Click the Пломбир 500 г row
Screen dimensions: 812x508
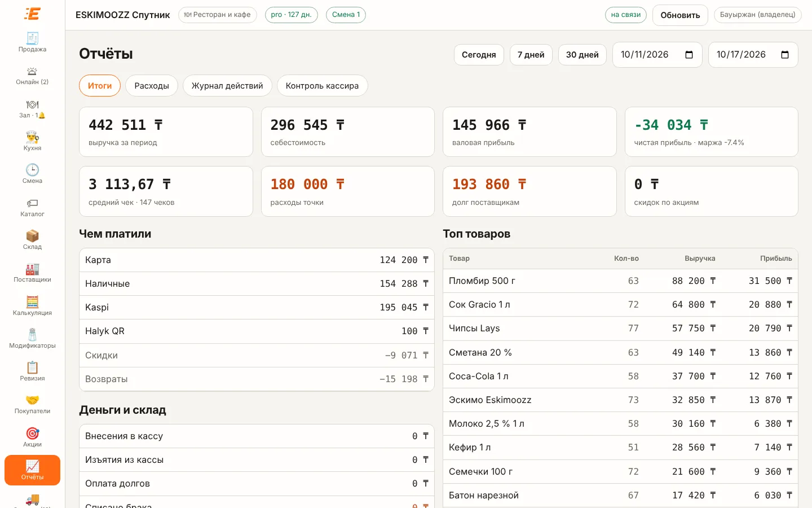620,281
